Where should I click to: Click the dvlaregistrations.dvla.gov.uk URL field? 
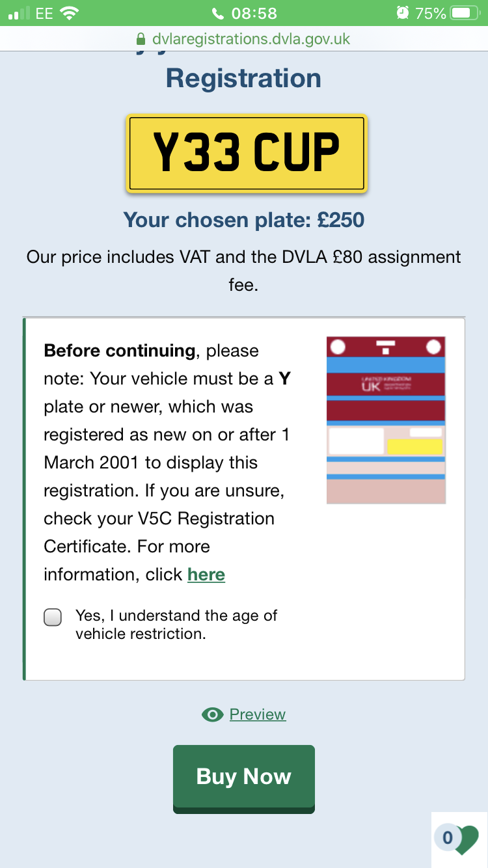[x=251, y=39]
